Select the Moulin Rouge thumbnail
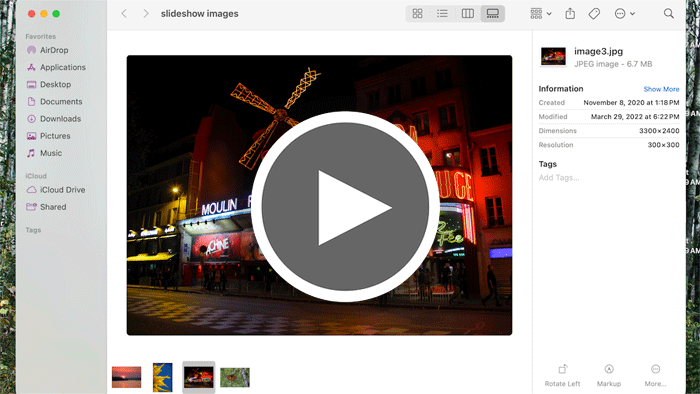Image resolution: width=700 pixels, height=394 pixels. pos(199,377)
